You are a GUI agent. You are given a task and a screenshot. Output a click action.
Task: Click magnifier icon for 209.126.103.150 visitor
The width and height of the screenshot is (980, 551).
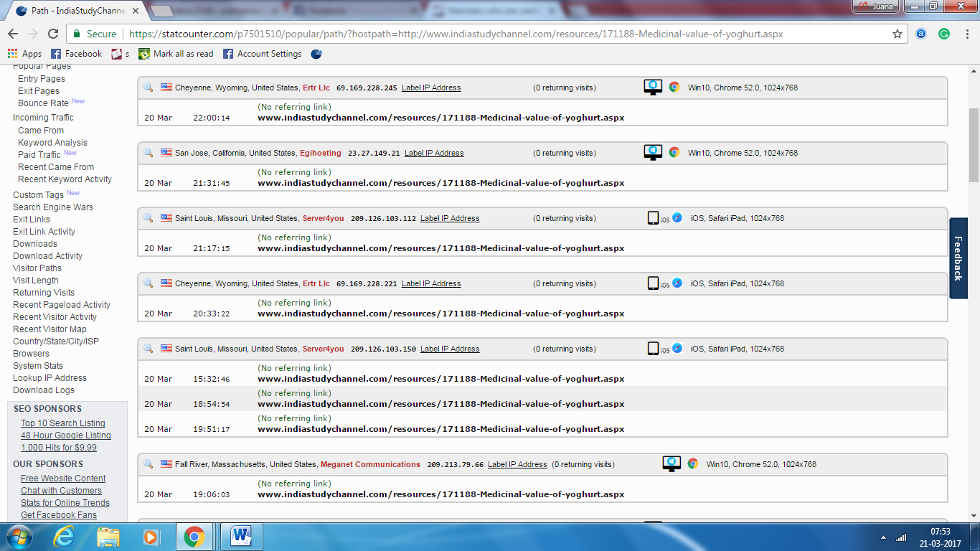point(149,348)
